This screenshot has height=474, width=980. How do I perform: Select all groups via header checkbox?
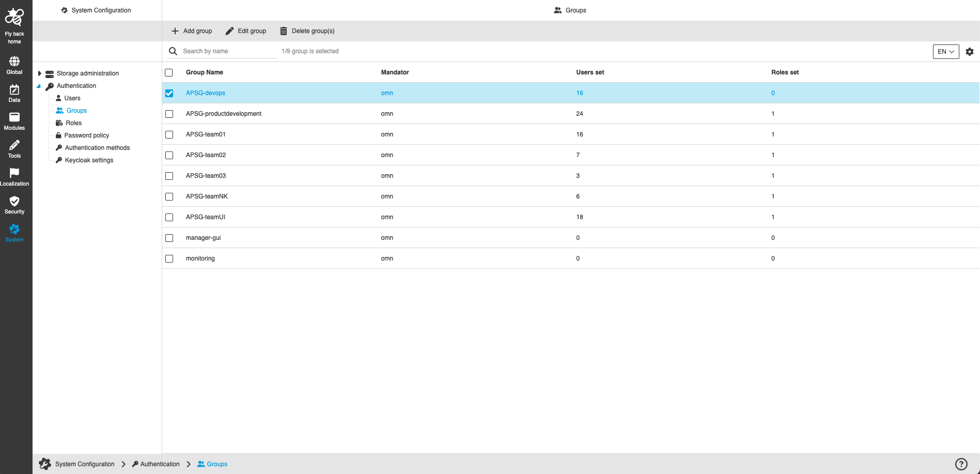[x=169, y=72]
